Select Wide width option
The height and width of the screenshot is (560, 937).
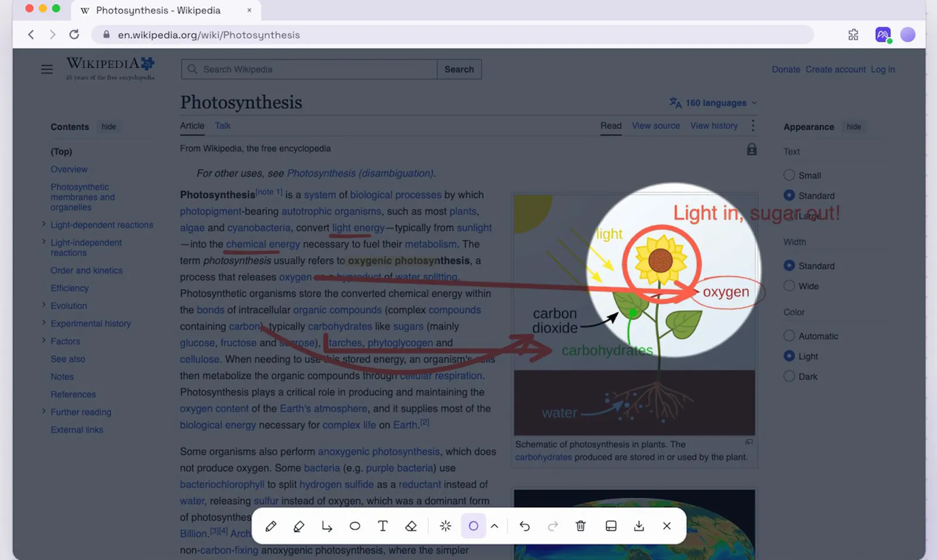(789, 286)
